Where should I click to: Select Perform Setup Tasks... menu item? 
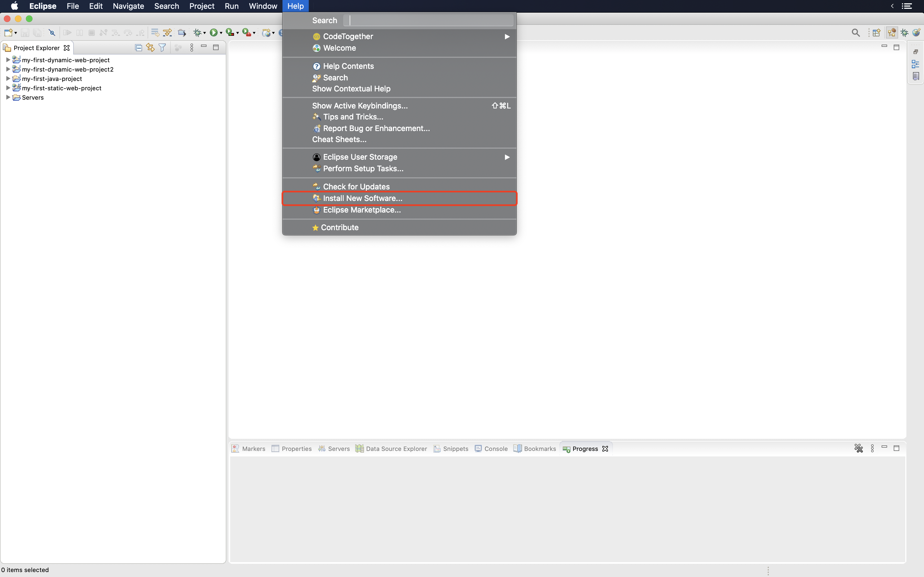click(399, 168)
